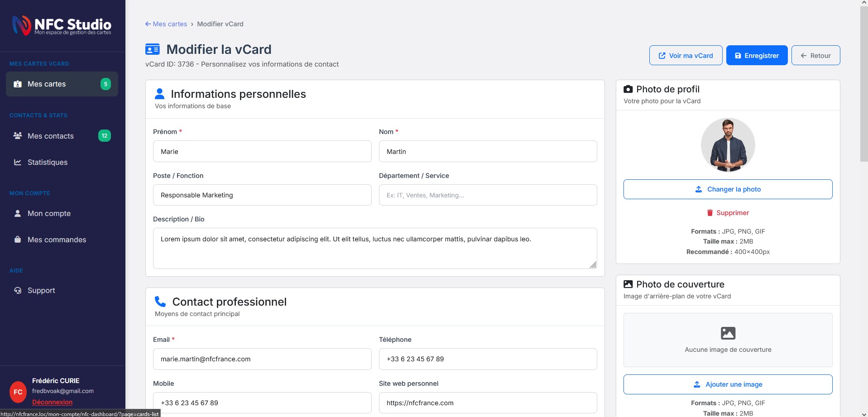Click the Statistiques chart icon

(18, 162)
